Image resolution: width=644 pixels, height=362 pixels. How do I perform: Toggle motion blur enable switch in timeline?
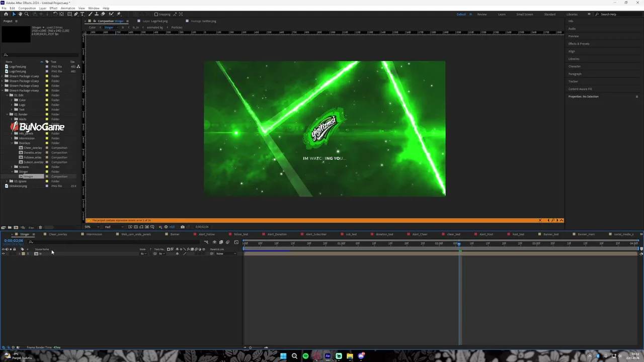(x=227, y=242)
